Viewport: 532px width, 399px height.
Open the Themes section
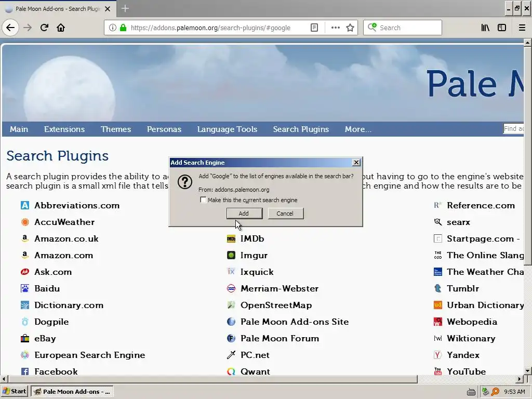point(116,129)
